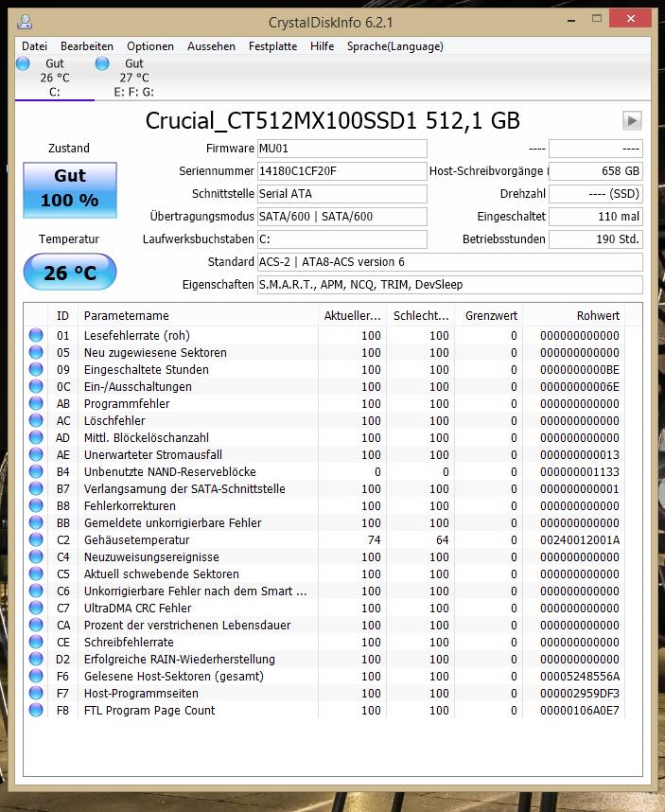Image resolution: width=665 pixels, height=812 pixels.
Task: Open the Hilfe menu
Action: [322, 46]
